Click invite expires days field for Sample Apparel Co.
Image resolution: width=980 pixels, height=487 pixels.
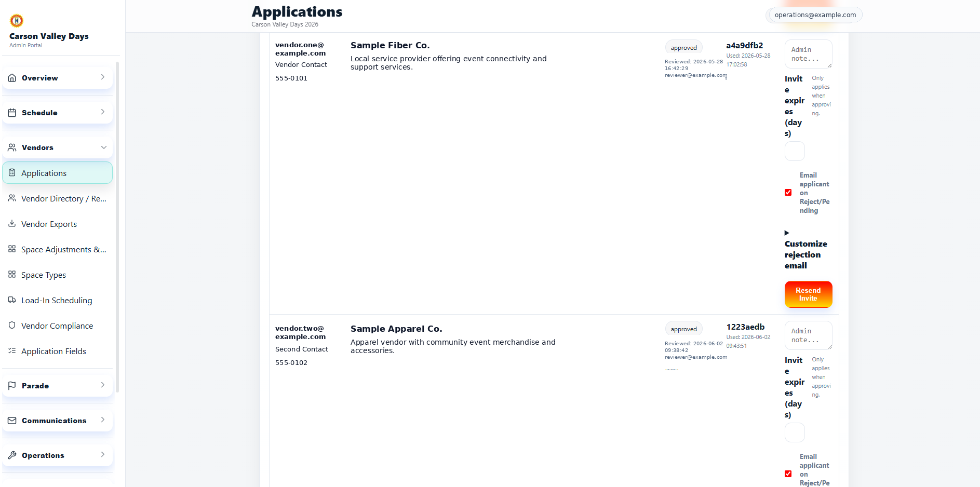click(795, 432)
